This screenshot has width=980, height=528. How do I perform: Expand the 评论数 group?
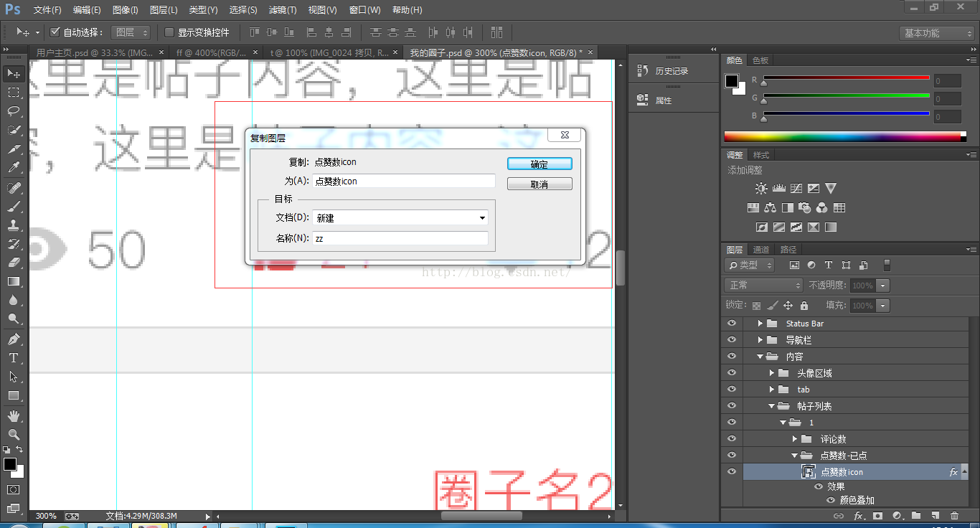click(794, 439)
